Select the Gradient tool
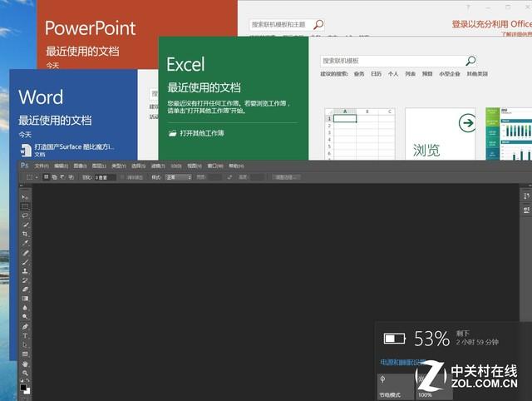532x401 pixels. pos(25,299)
